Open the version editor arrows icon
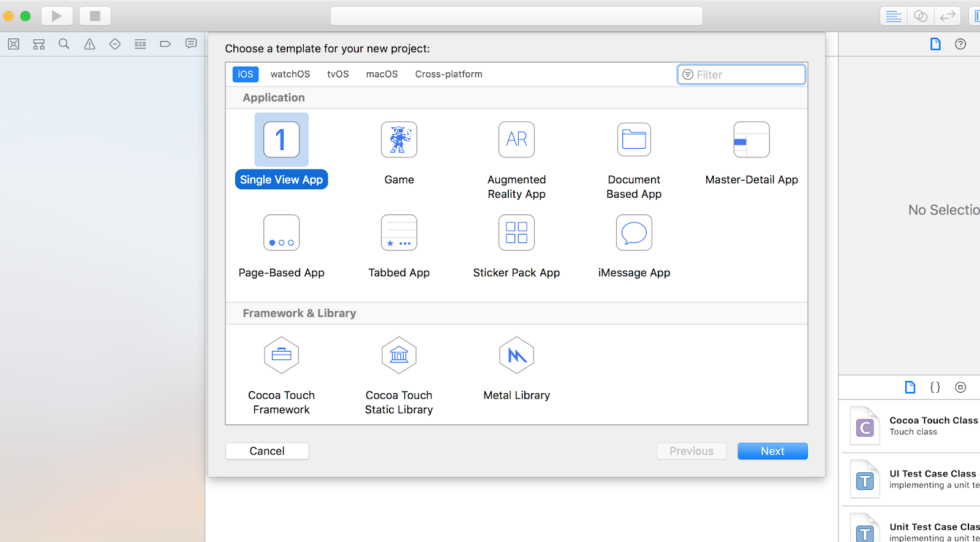 tap(948, 16)
